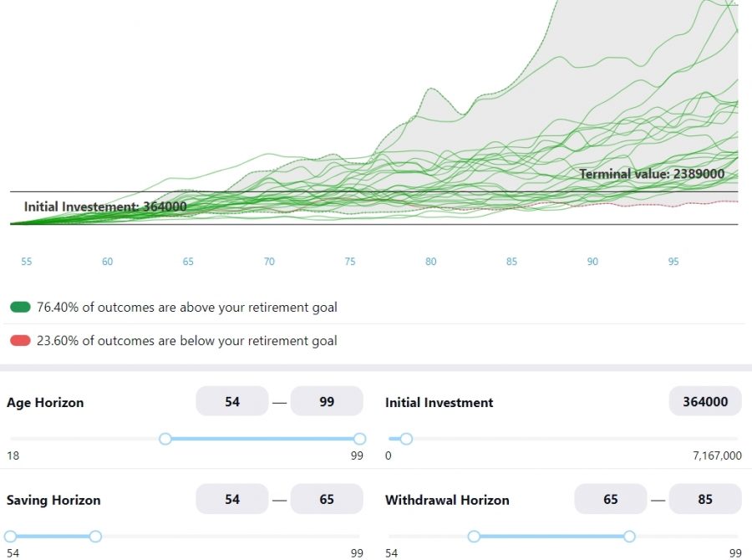Click the right handle of Withdrawal Horizon slider
Image resolution: width=752 pixels, height=560 pixels.
(629, 537)
